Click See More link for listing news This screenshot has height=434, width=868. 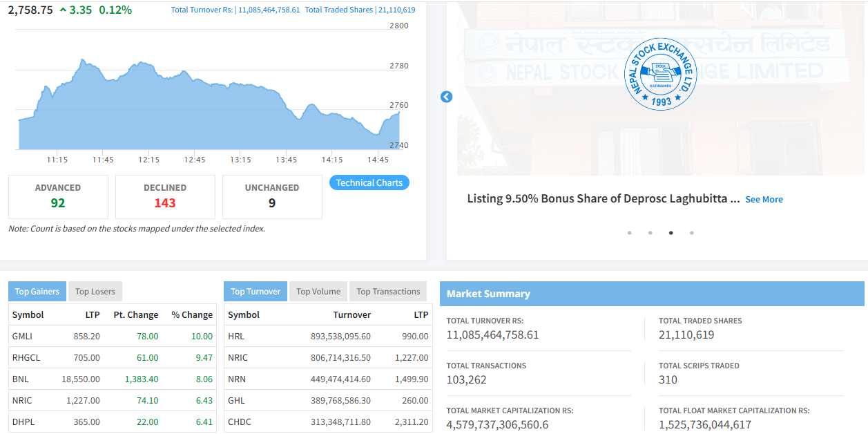764,200
